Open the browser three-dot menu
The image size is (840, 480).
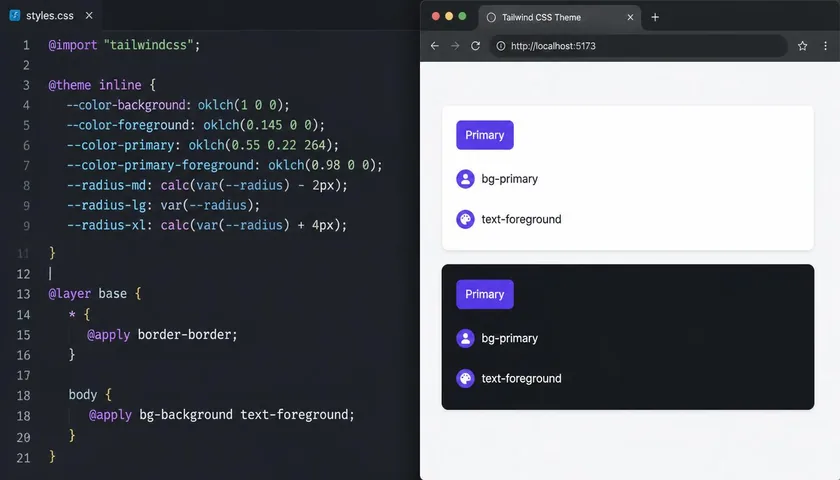825,46
